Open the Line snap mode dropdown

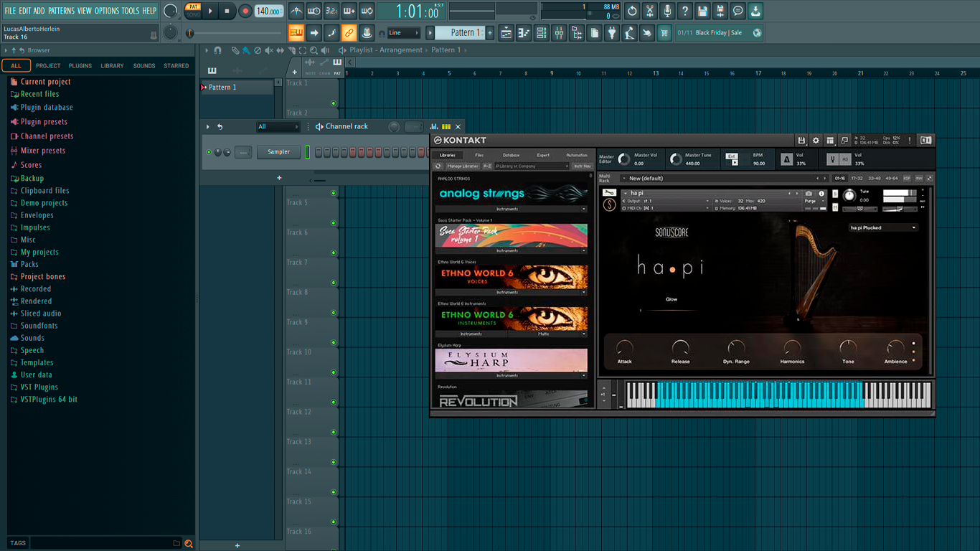point(404,32)
